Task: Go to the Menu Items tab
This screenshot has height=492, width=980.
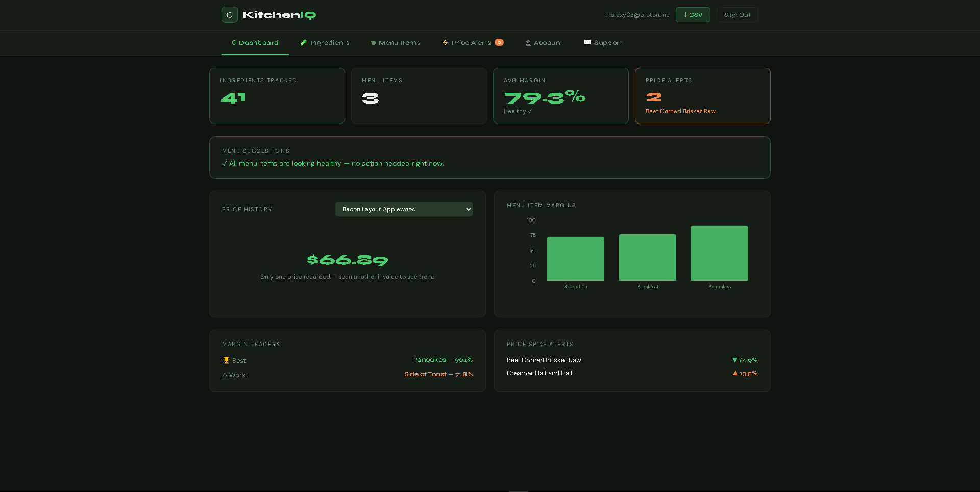Action: coord(395,43)
